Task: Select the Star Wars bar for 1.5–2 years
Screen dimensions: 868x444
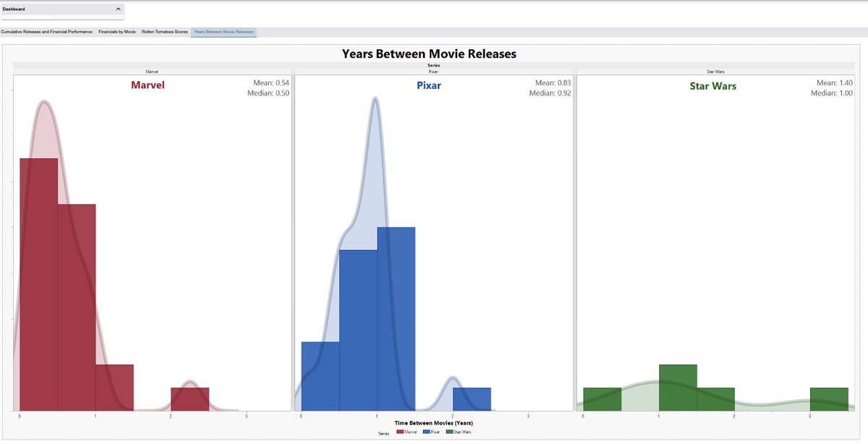Action: point(716,399)
